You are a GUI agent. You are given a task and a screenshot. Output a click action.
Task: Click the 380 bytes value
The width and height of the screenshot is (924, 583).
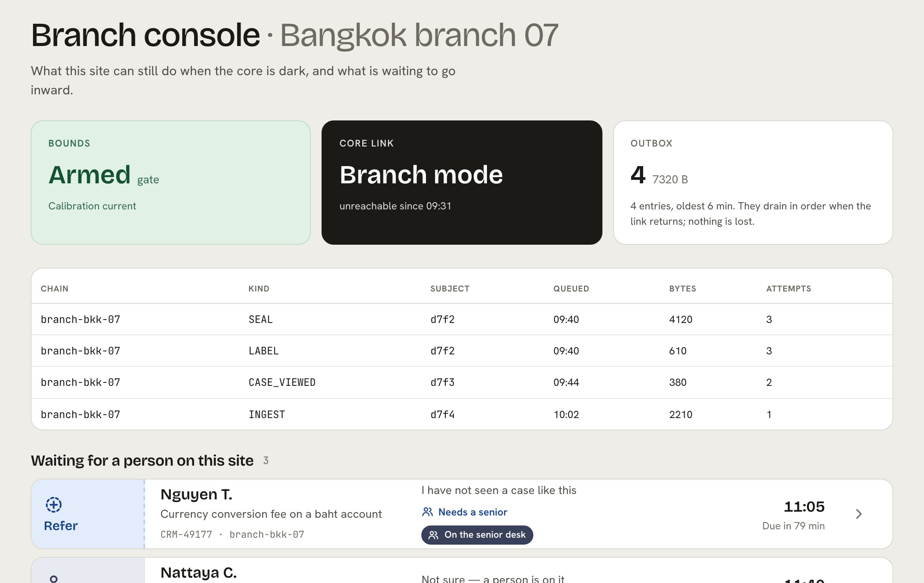678,382
